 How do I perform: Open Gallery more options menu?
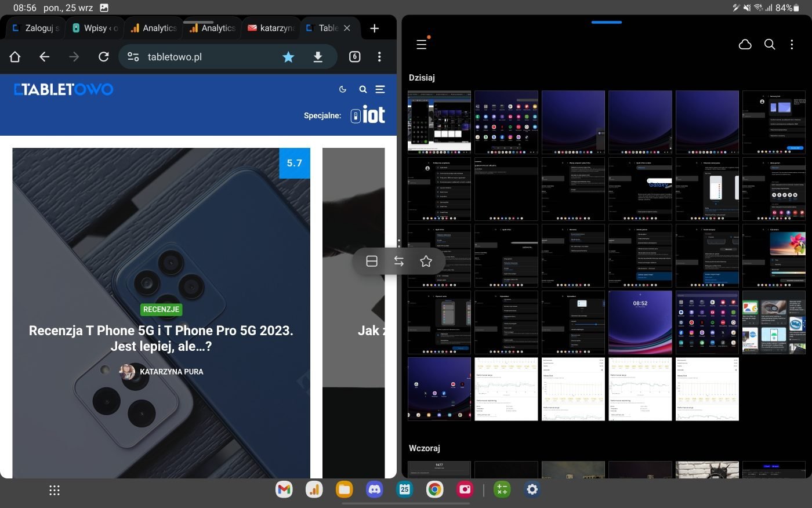pyautogui.click(x=792, y=45)
